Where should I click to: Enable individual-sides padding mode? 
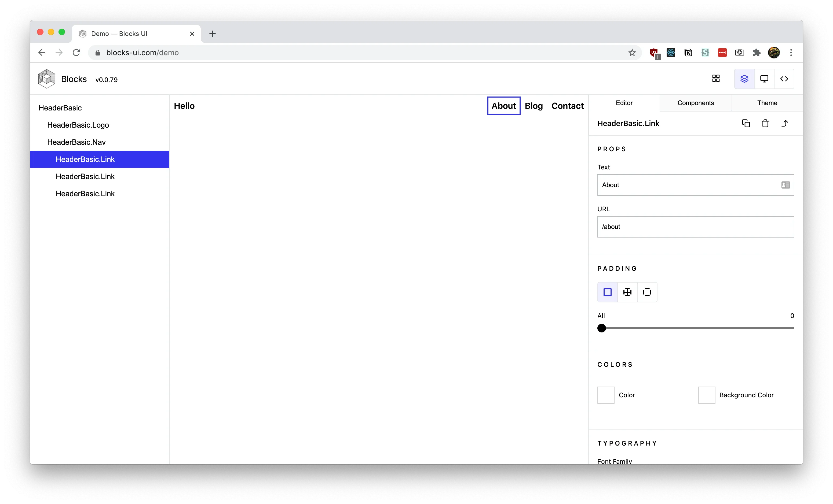tap(647, 292)
